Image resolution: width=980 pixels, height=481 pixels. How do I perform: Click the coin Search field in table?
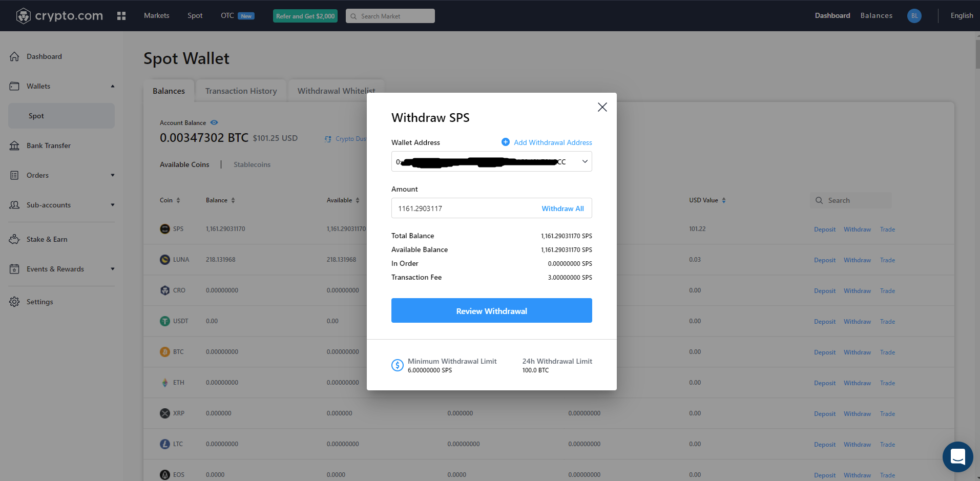pos(851,200)
